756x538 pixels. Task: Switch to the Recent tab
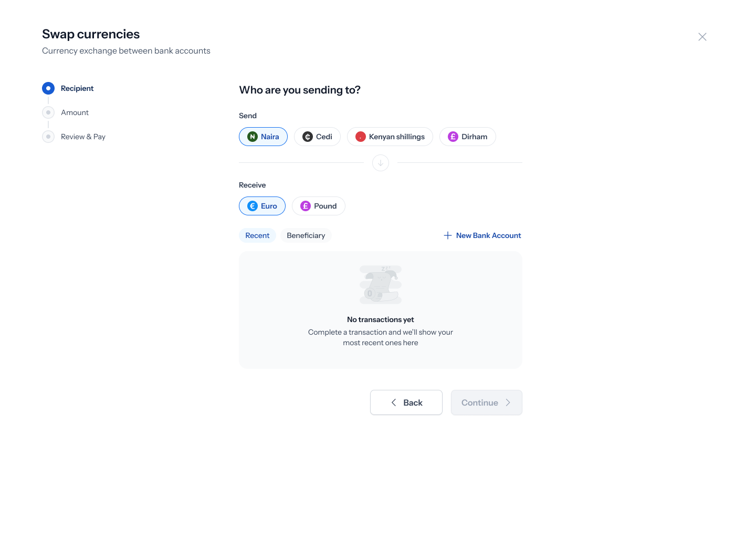(x=257, y=235)
